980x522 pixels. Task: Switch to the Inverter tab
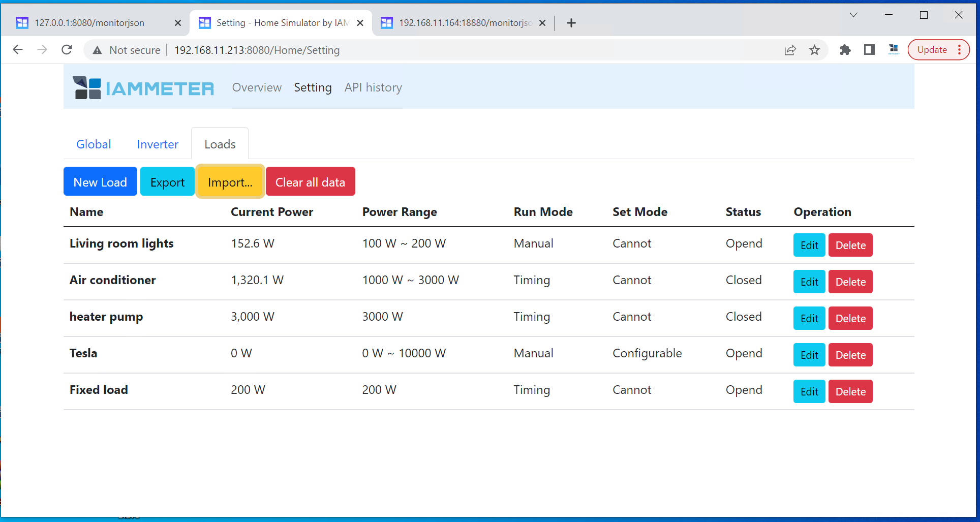(158, 144)
